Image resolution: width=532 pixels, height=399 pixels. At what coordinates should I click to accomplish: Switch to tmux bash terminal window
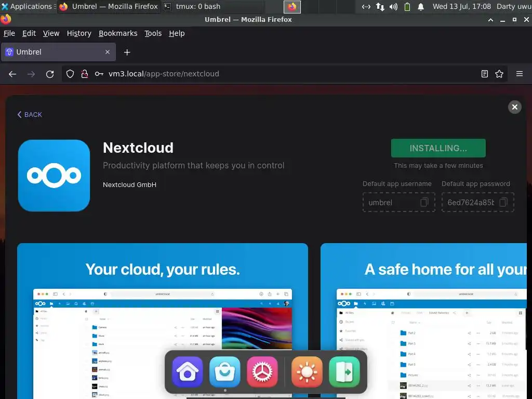(x=212, y=6)
